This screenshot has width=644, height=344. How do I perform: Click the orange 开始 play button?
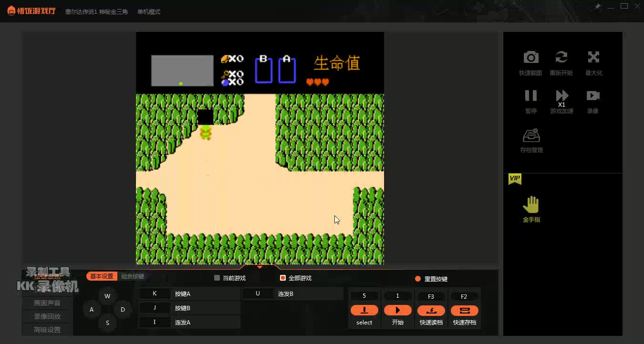click(x=398, y=310)
